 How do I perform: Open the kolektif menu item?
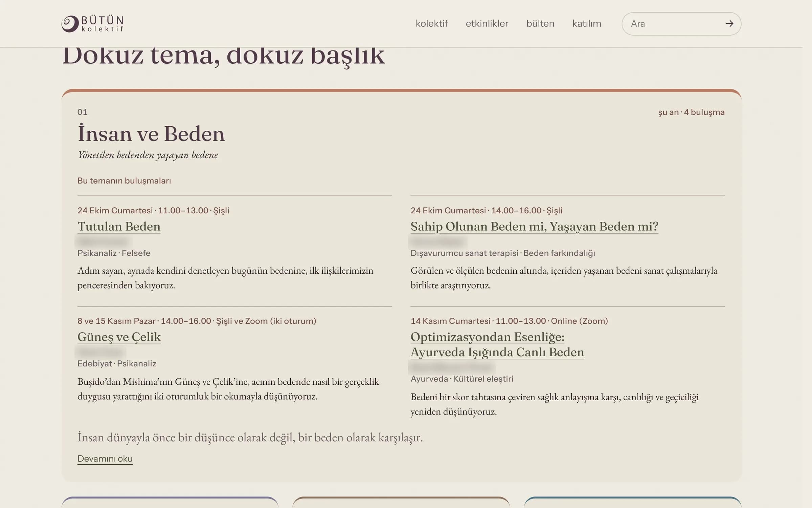click(x=431, y=24)
